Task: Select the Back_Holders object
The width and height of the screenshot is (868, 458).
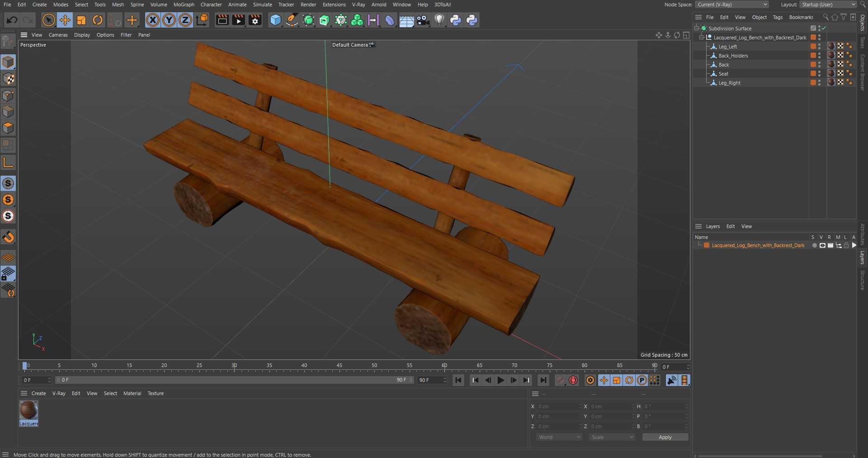Action: tap(733, 56)
